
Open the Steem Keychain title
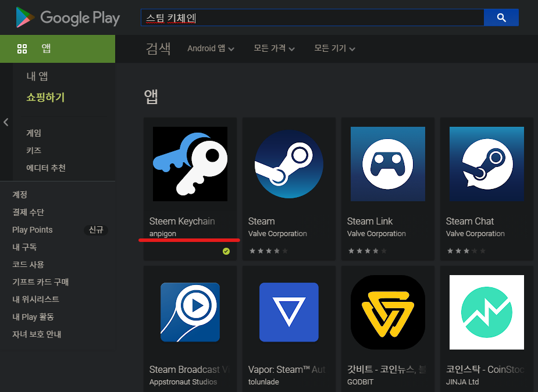[x=182, y=222]
